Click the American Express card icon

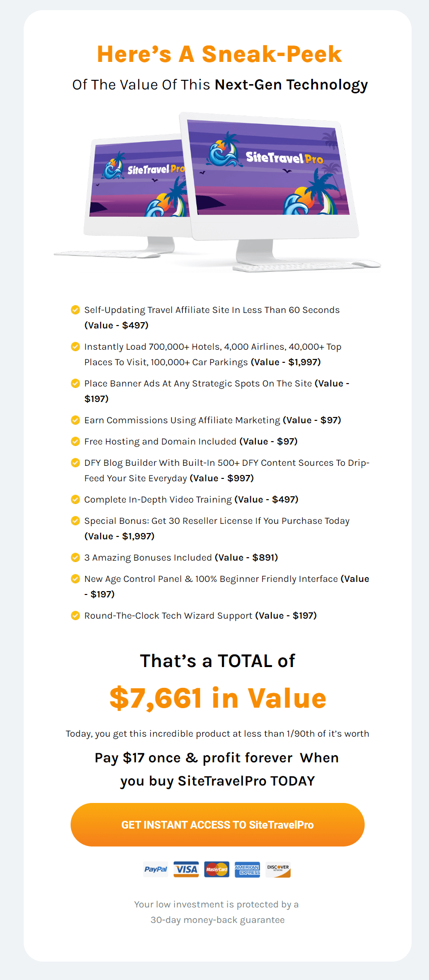[x=247, y=869]
